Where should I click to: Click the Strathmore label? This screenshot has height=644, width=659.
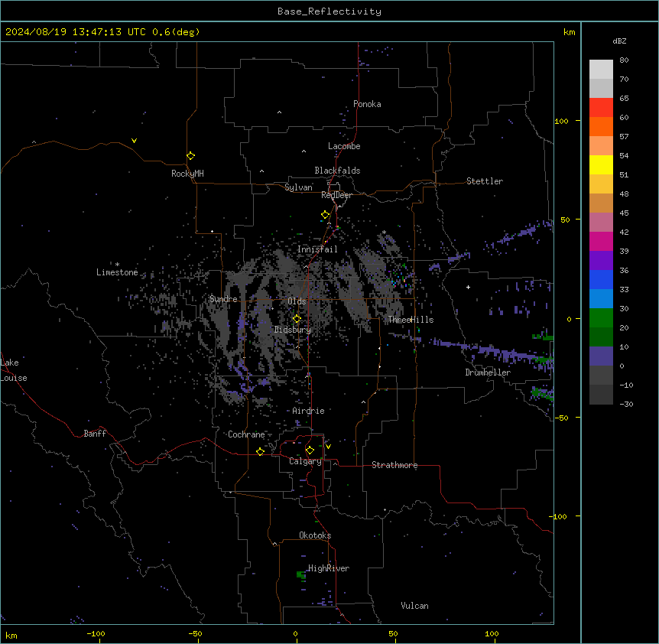coord(394,465)
